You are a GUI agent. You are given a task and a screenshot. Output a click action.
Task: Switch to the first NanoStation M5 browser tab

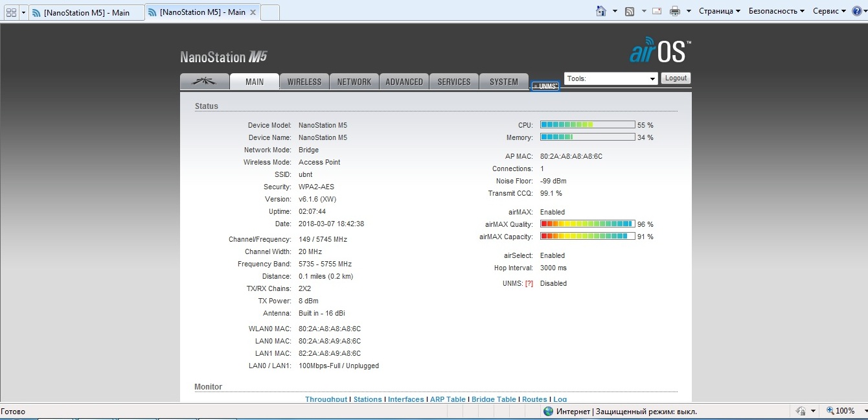[87, 12]
